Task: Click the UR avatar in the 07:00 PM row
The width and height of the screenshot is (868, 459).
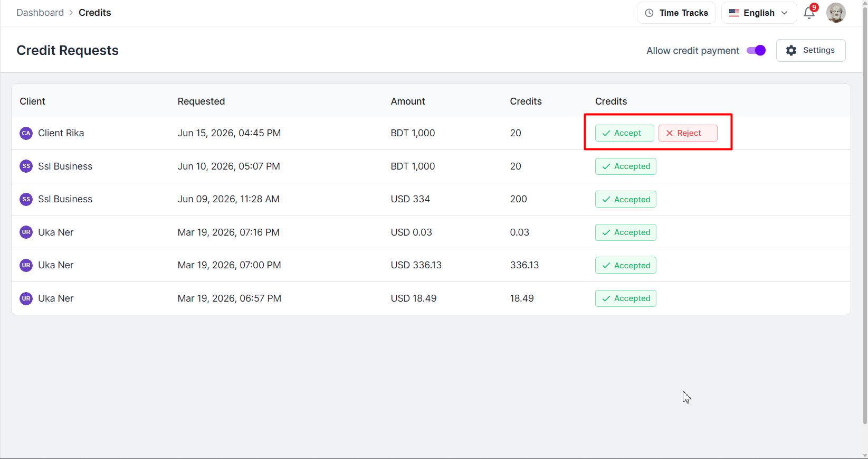Action: 26,265
